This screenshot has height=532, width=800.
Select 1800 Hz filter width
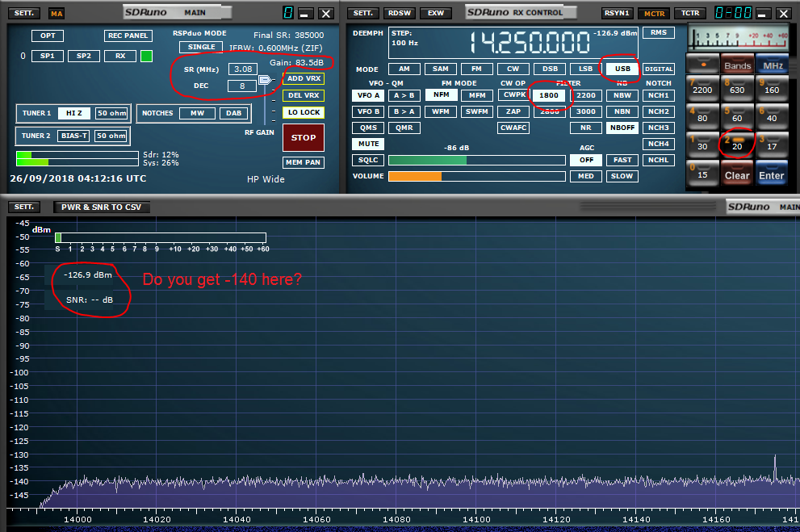click(549, 95)
